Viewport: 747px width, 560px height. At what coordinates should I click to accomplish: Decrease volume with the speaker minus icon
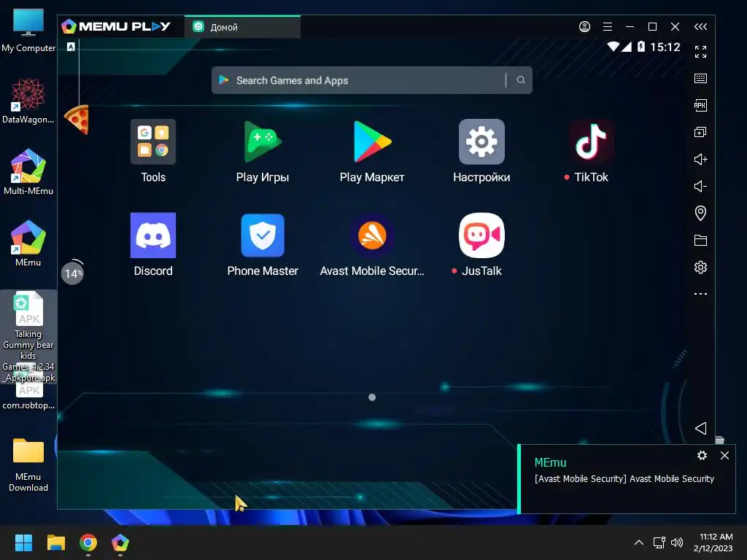700,186
